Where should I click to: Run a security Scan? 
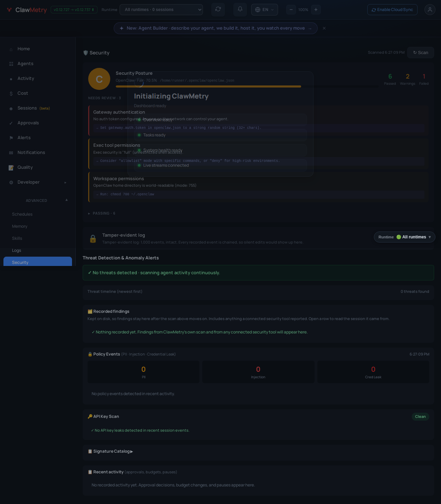(x=421, y=53)
